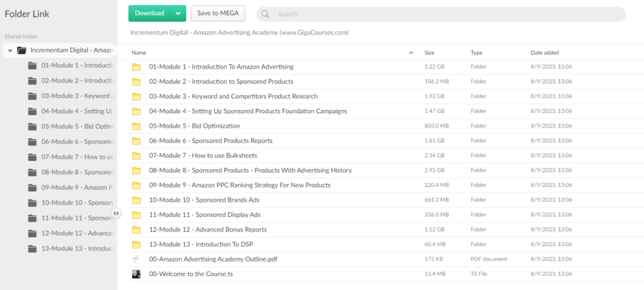This screenshot has height=290, width=644.
Task: Click the breadcrumb Incrementum Digital - Amazon Advertising Academy
Action: click(240, 32)
